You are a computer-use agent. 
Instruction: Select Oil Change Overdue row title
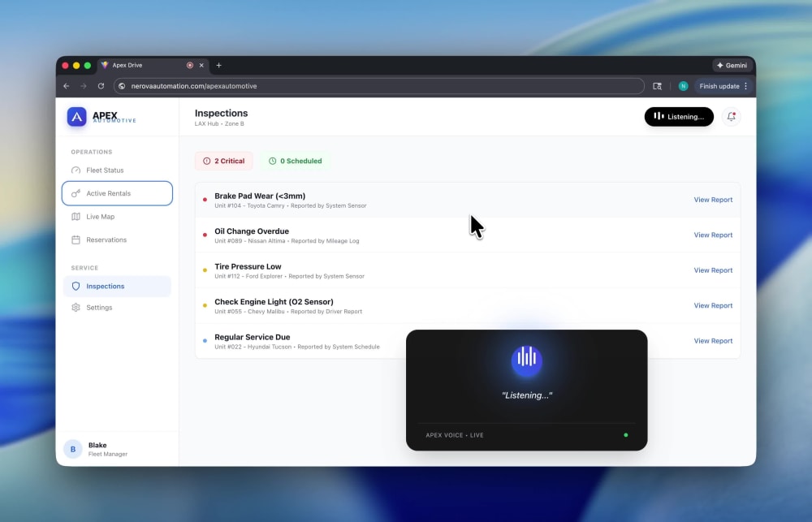point(252,231)
